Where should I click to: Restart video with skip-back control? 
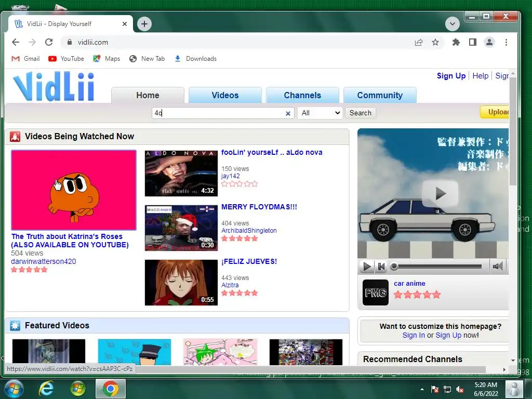pos(381,267)
